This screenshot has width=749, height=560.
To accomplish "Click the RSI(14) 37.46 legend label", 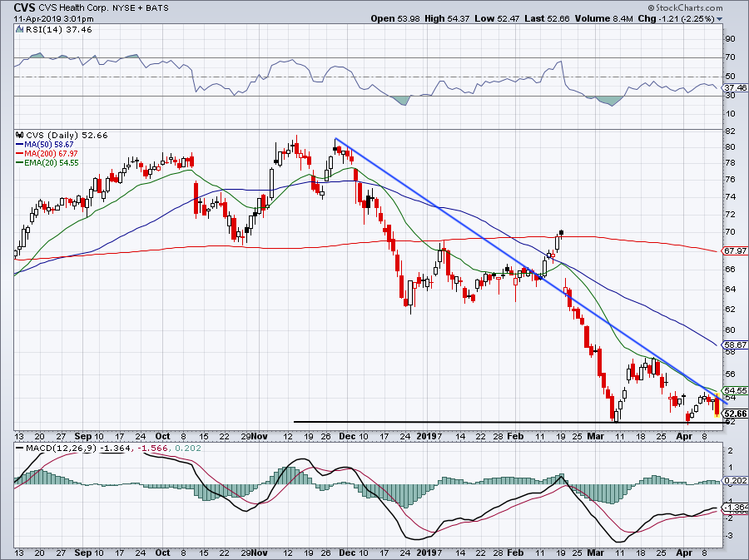I will (x=59, y=30).
